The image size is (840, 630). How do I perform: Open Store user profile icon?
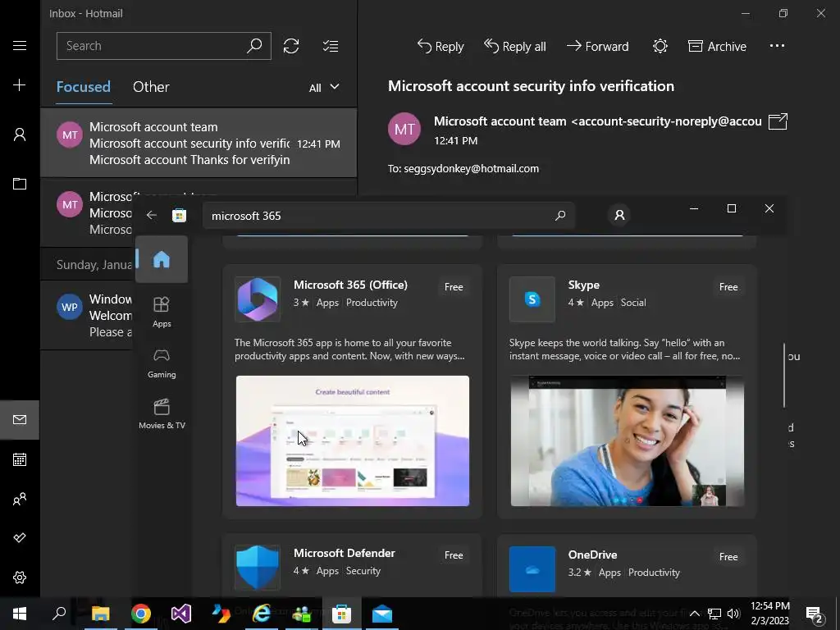pyautogui.click(x=620, y=216)
